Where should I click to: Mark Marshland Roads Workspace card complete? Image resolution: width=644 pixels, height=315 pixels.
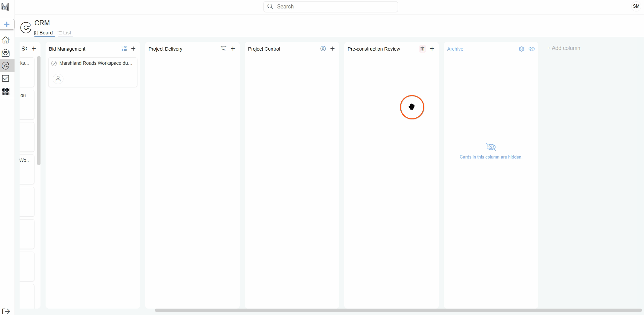tap(54, 63)
